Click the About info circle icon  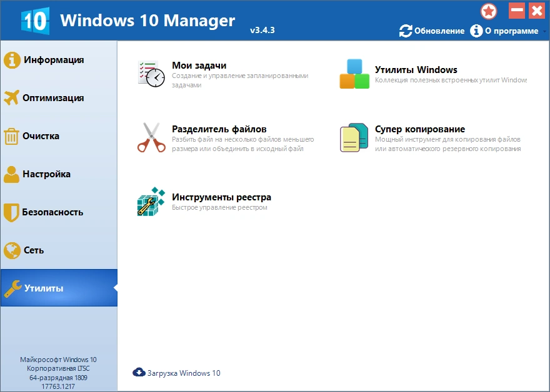click(476, 31)
